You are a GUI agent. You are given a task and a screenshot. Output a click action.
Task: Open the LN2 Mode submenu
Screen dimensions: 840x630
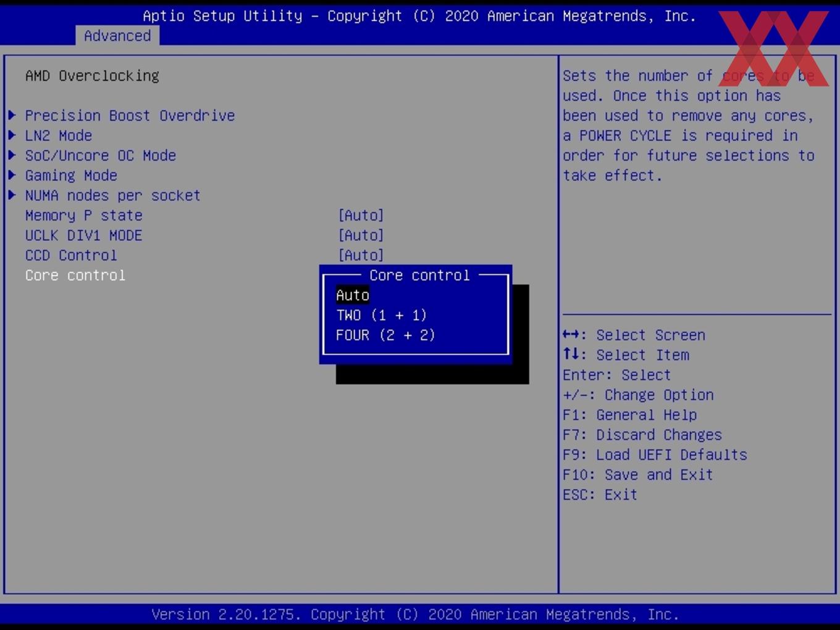[x=59, y=135]
